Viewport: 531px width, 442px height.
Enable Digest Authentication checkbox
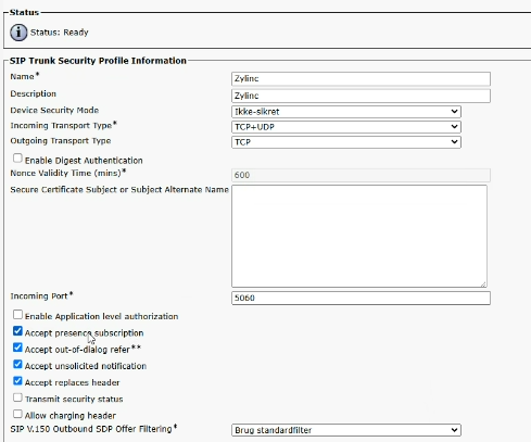18,158
